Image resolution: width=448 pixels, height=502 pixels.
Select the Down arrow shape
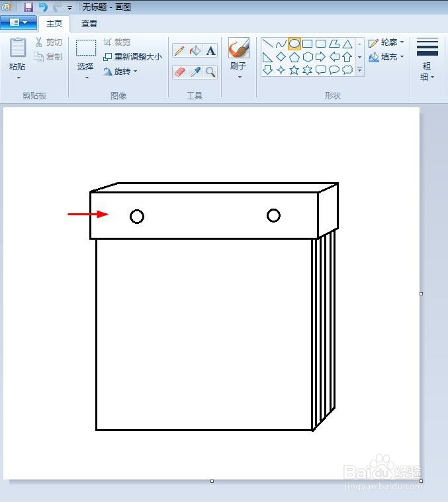tap(267, 70)
